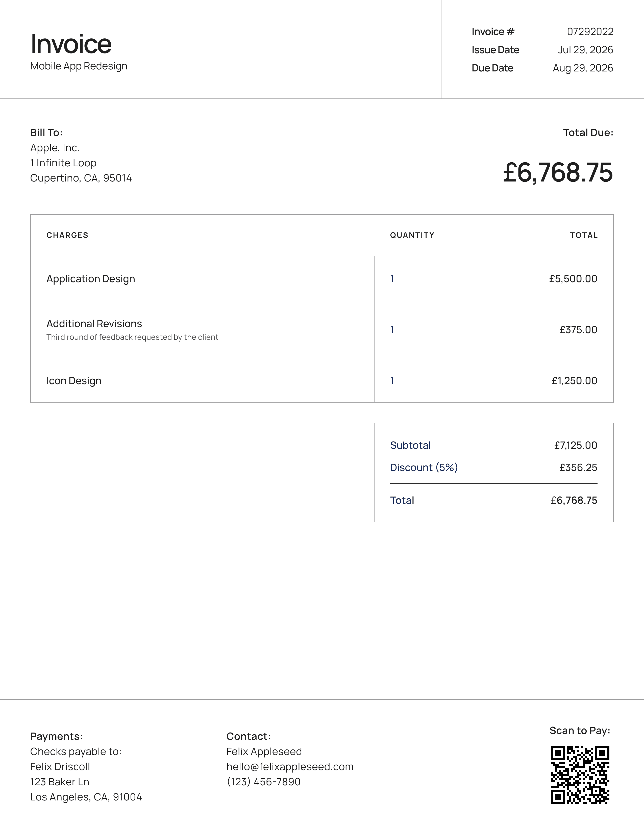
Task: Click the CHARGES column header
Action: (67, 235)
